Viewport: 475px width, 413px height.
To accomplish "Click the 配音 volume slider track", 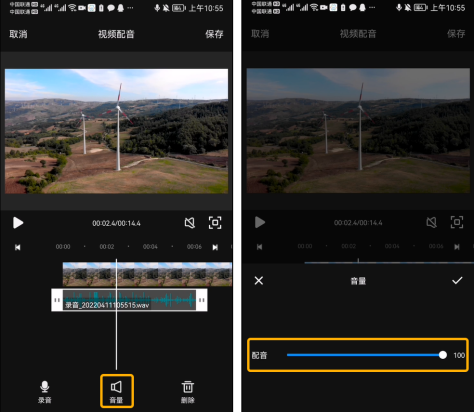I will [365, 355].
